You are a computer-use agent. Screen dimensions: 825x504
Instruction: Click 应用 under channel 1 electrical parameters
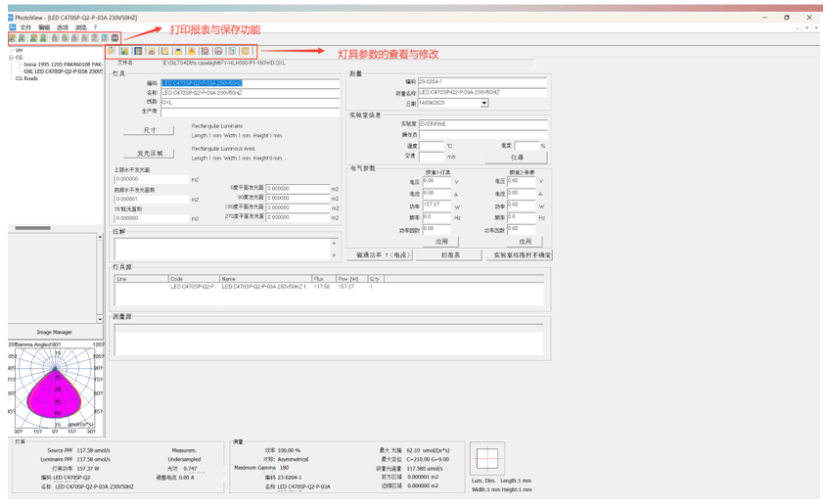click(x=441, y=242)
